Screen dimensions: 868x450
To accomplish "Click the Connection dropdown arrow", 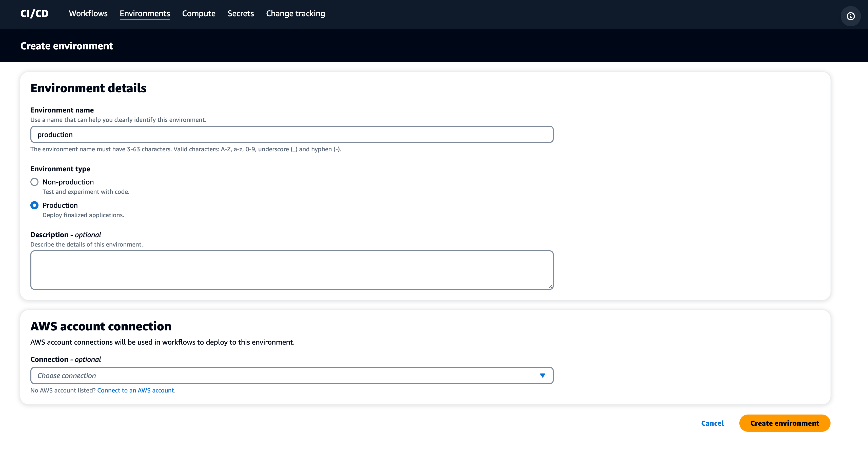I will coord(542,375).
